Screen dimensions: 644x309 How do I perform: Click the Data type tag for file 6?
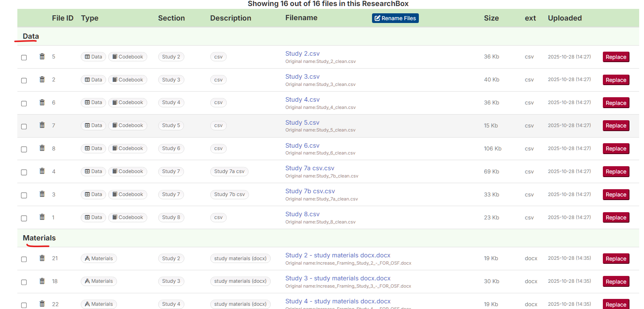pyautogui.click(x=93, y=102)
